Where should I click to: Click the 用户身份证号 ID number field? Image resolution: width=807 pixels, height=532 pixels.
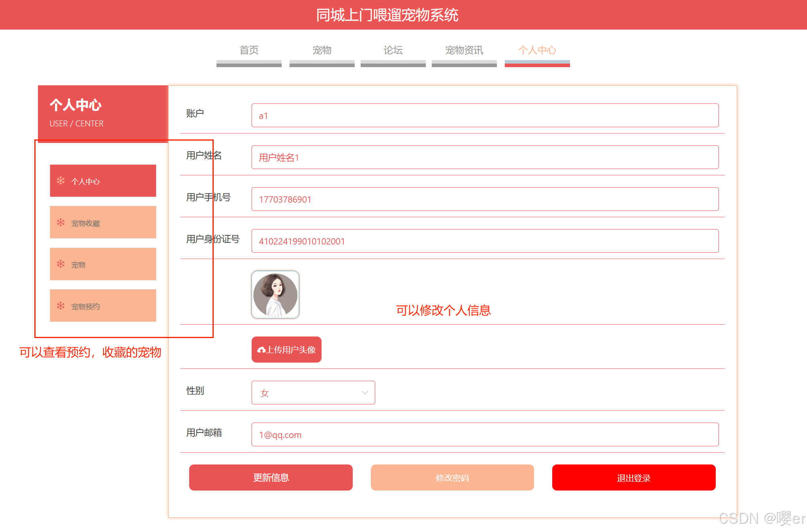485,241
